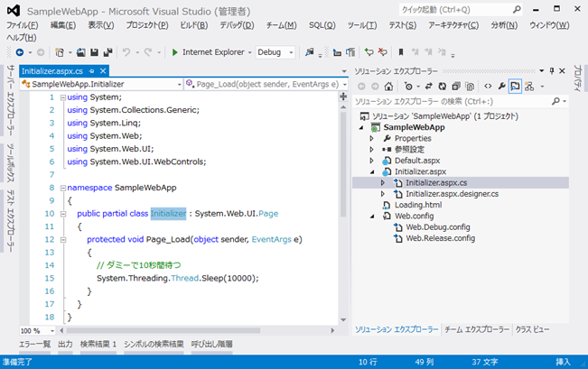This screenshot has width=588, height=369.
Task: Click the Home icon in Solution Explorer
Action: pyautogui.click(x=388, y=87)
